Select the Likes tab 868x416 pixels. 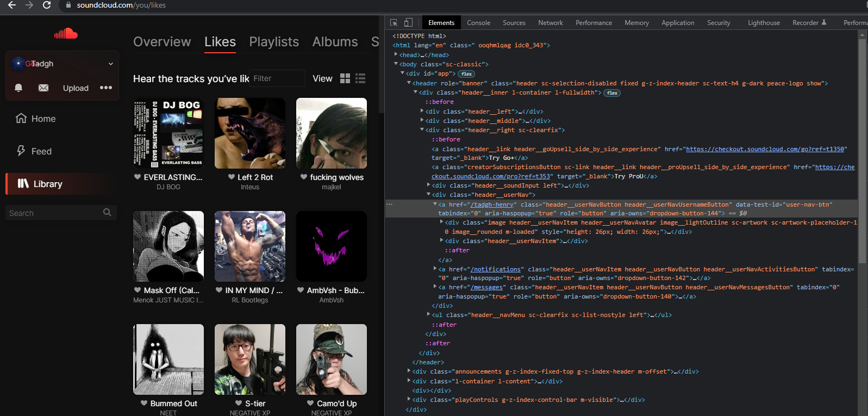click(x=220, y=42)
